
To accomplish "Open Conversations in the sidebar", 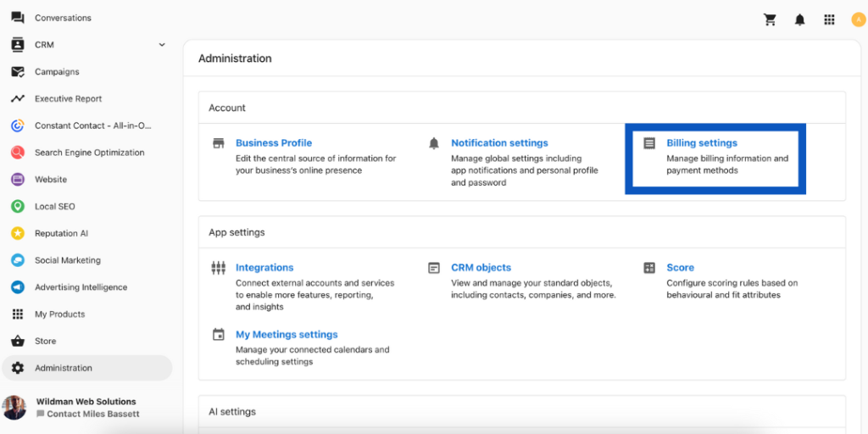I will click(63, 18).
